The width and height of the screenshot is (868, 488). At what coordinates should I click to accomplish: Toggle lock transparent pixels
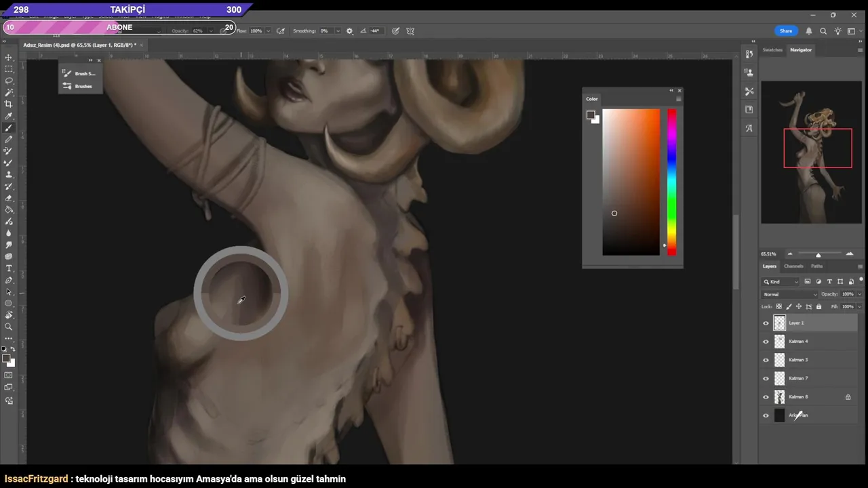[x=778, y=306]
